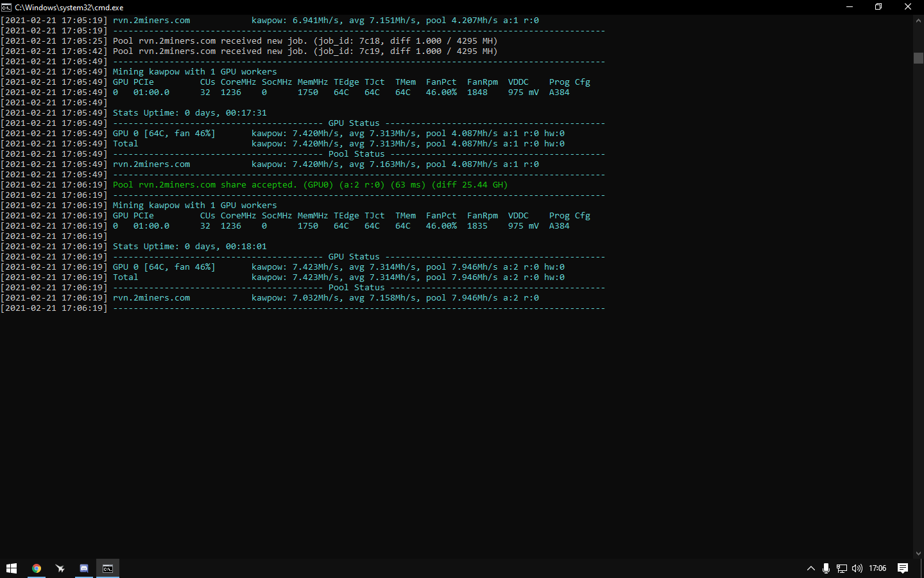Click the rvn.2miners.com line with avg 7.158Mh/s

click(326, 298)
